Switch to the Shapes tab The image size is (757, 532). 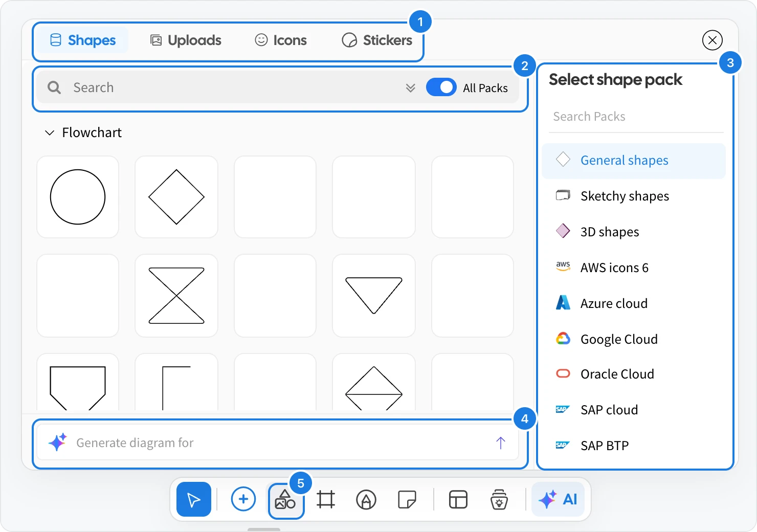83,40
